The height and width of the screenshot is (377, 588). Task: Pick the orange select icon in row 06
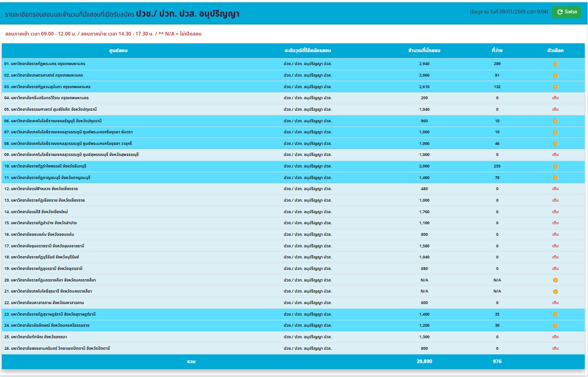coord(555,121)
